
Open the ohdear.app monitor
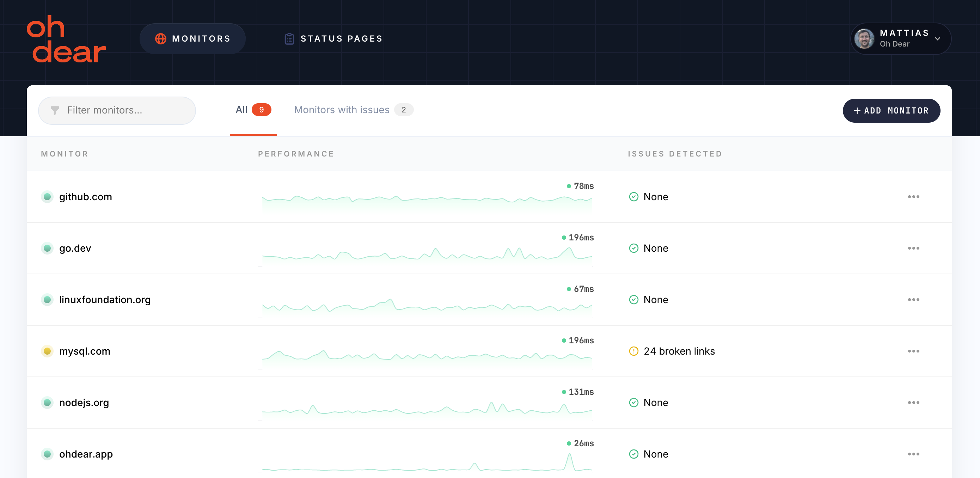tap(86, 454)
